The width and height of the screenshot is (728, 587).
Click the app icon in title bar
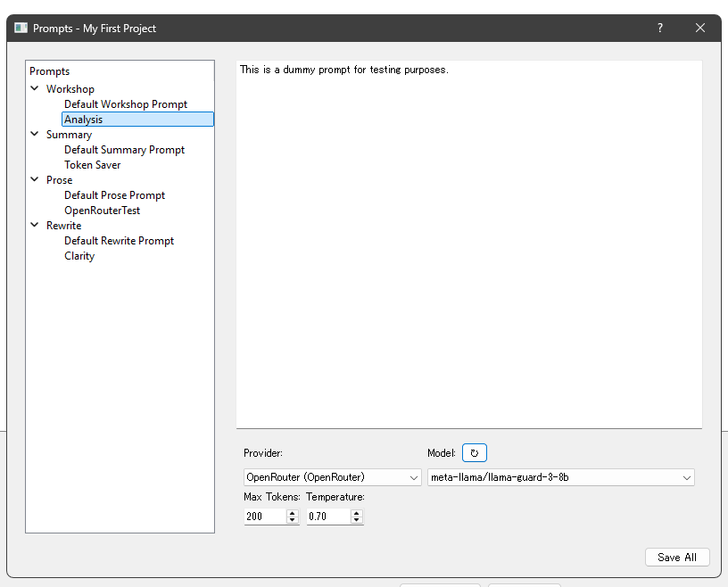(x=21, y=28)
